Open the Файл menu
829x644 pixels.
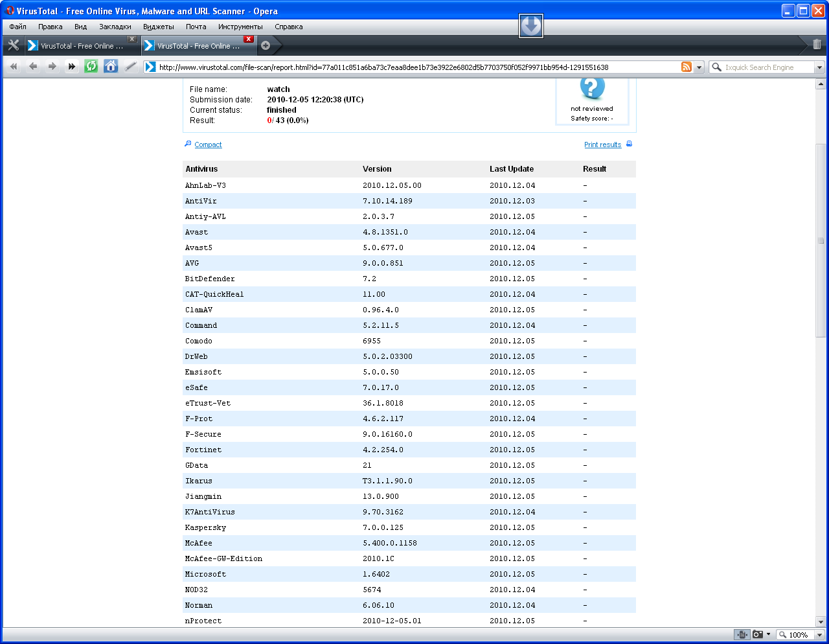pos(18,27)
